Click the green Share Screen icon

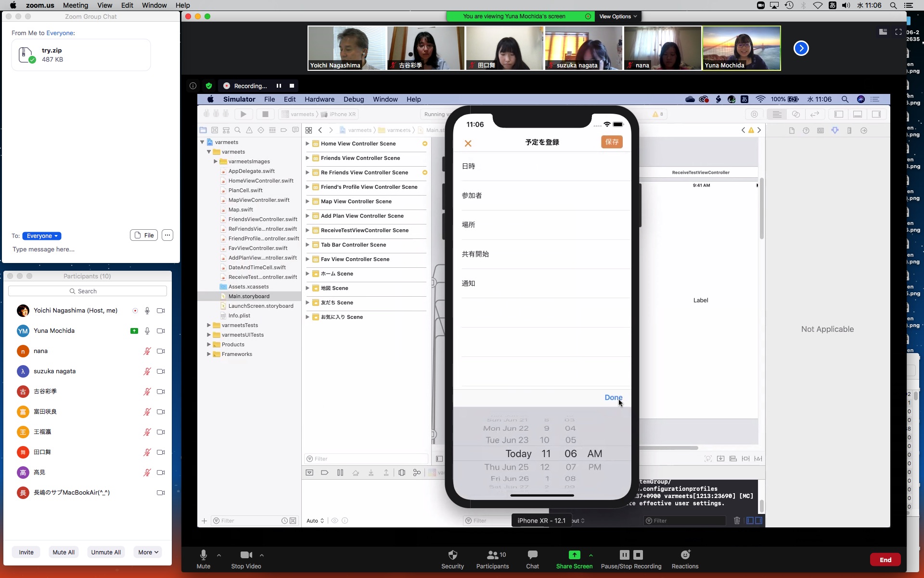tap(574, 555)
